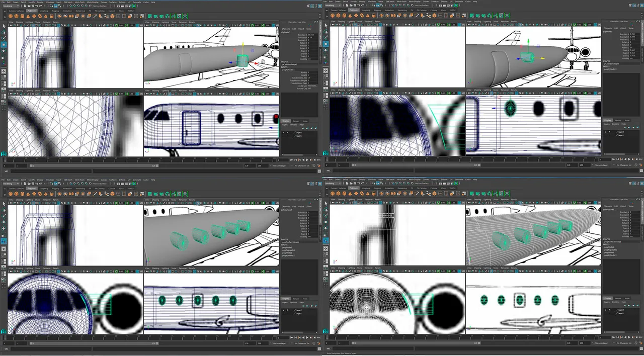This screenshot has height=356, width=644.
Task: Click go to start of playback in top-left window
Action: coord(292,160)
